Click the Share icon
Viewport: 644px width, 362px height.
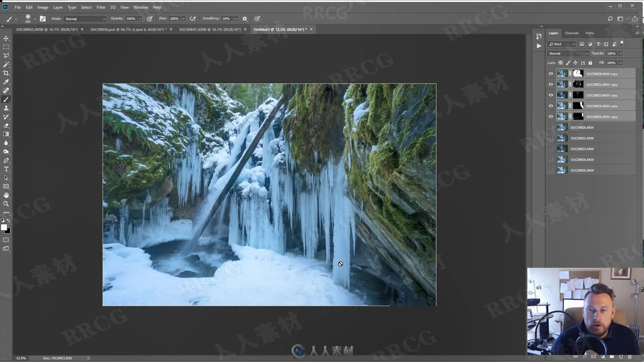[x=635, y=19]
